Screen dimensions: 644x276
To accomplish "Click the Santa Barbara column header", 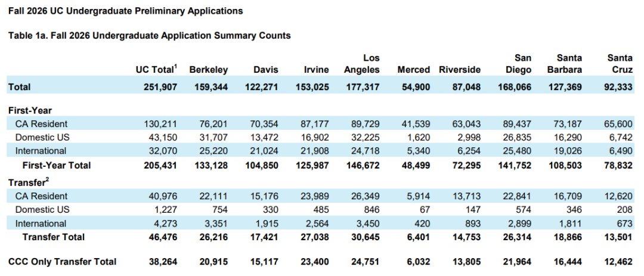I will pyautogui.click(x=565, y=64).
